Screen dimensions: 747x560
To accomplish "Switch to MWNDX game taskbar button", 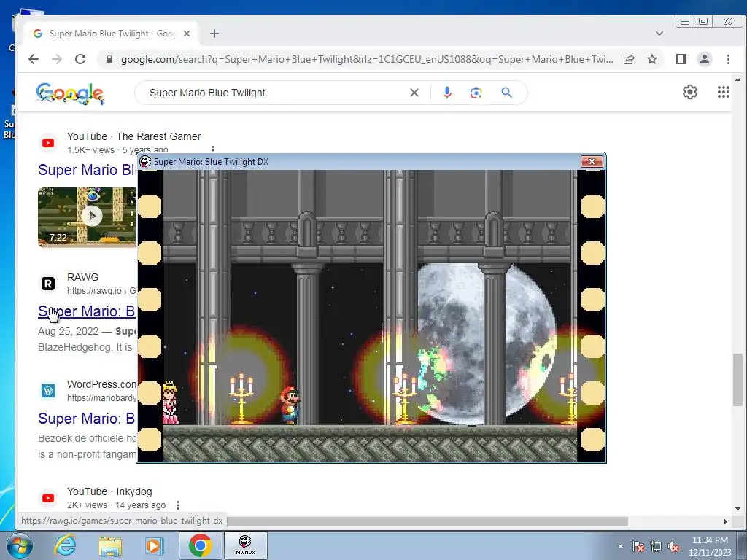I will [x=245, y=545].
